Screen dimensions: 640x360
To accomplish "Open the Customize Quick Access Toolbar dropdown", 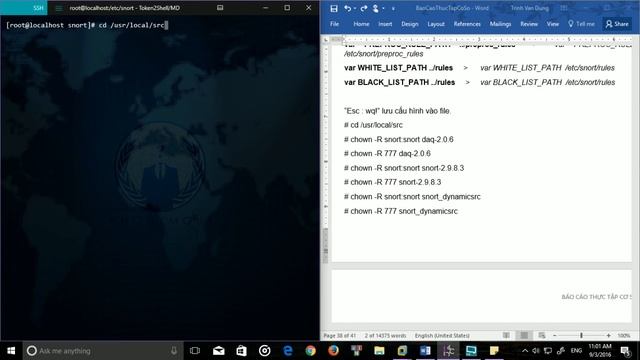I will tap(393, 9).
